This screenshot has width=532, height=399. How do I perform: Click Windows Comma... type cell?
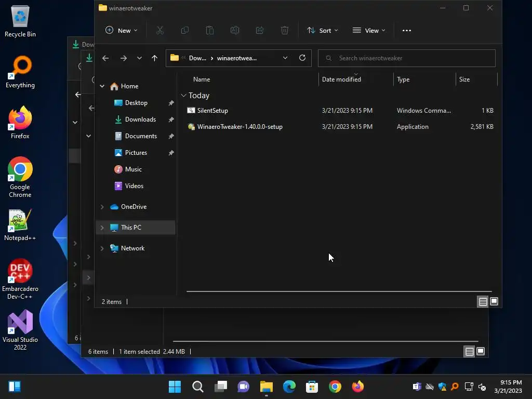[x=424, y=111]
